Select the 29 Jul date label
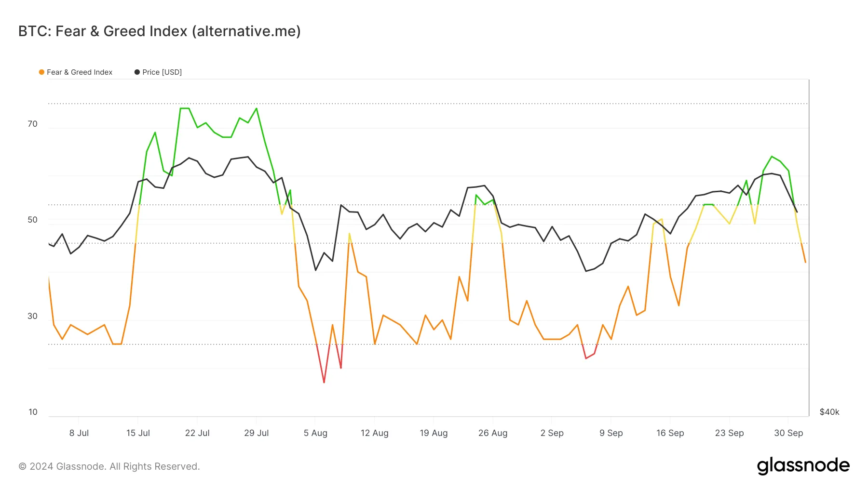This screenshot has width=868, height=488. 257,433
